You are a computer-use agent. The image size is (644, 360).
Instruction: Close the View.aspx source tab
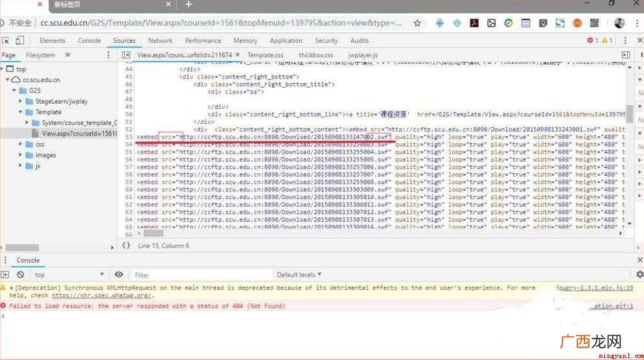click(237, 54)
